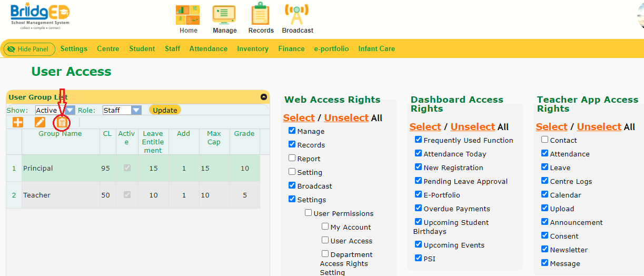The height and width of the screenshot is (276, 644).
Task: Uncheck Upcoming Student Birthdays checkbox
Action: click(418, 222)
